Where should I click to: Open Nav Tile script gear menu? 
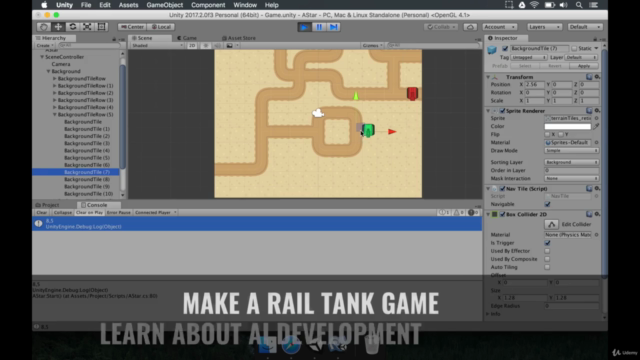coord(597,189)
